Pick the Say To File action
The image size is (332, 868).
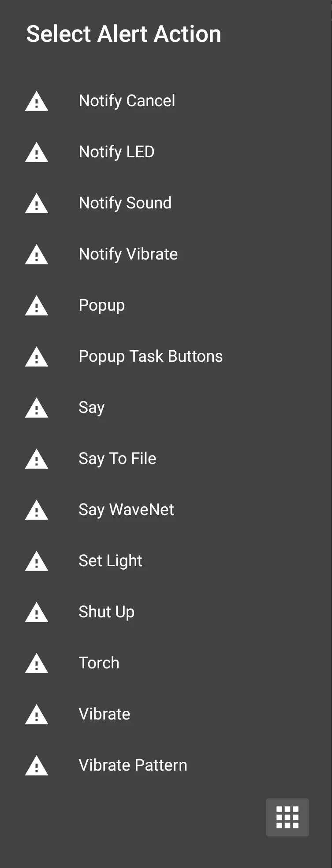pyautogui.click(x=117, y=459)
